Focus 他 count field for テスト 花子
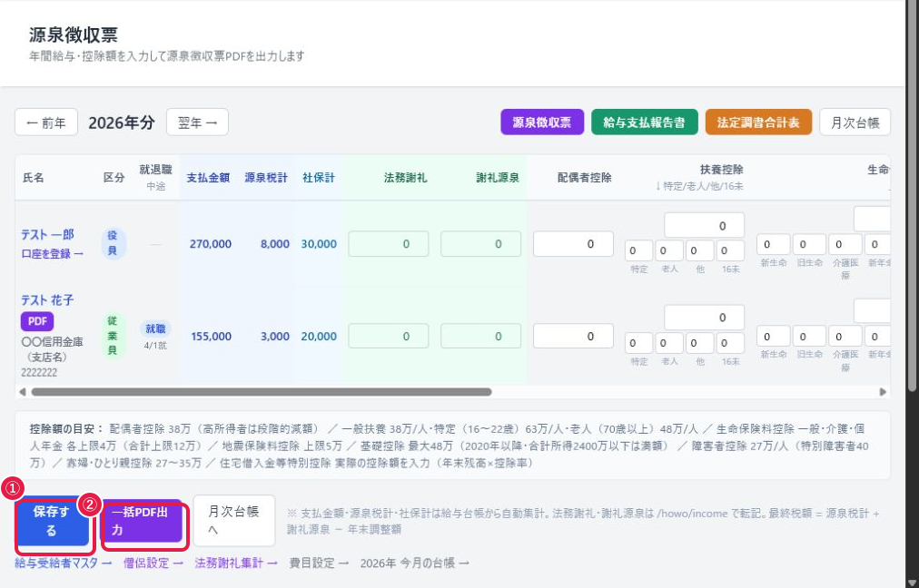This screenshot has height=588, width=919. point(700,343)
